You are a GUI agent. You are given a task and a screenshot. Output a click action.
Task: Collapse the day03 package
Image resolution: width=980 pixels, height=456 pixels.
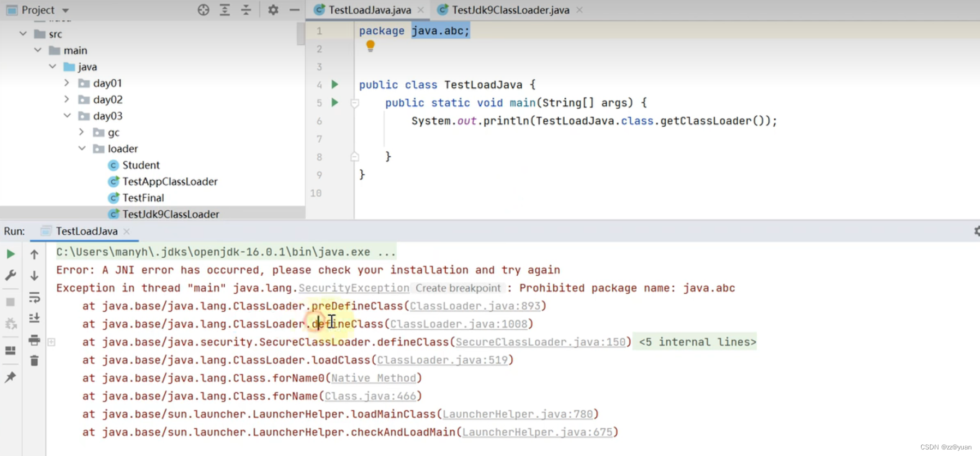click(x=67, y=116)
